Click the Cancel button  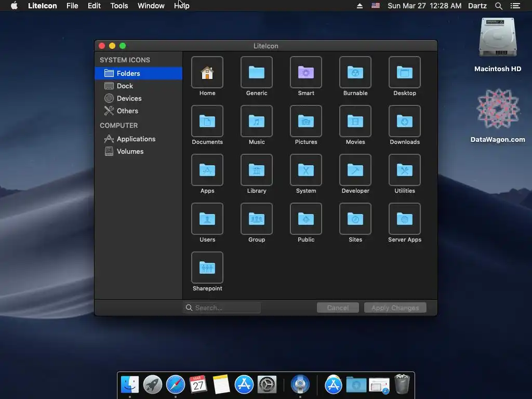338,308
